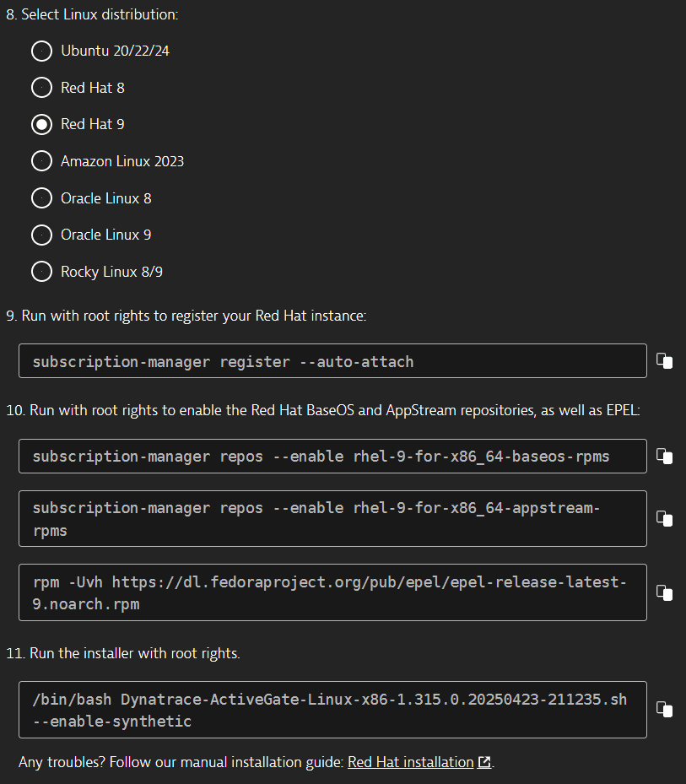Click the step 10 enable BaseOS and AppStream text
Image resolution: width=686 pixels, height=784 pixels.
323,410
